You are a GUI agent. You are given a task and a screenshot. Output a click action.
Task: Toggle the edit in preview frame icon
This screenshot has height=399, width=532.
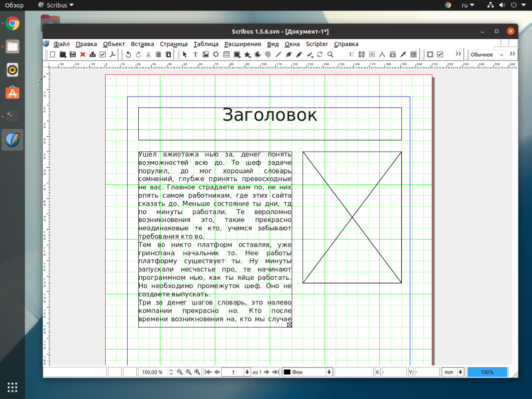coord(430,55)
